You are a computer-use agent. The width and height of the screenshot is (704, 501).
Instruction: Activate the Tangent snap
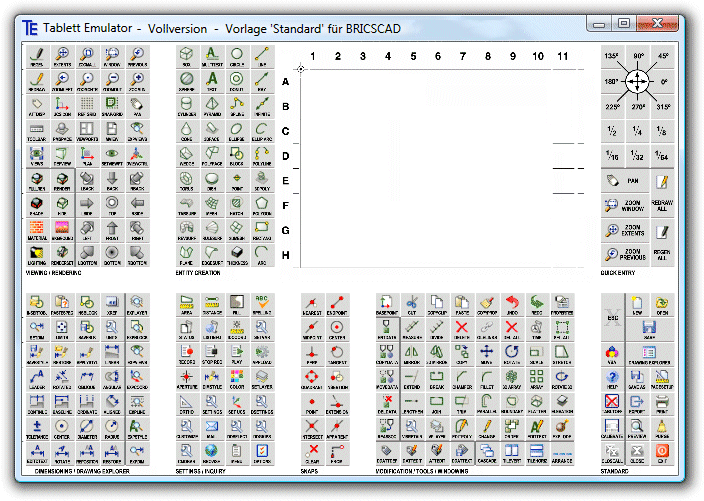pos(337,355)
